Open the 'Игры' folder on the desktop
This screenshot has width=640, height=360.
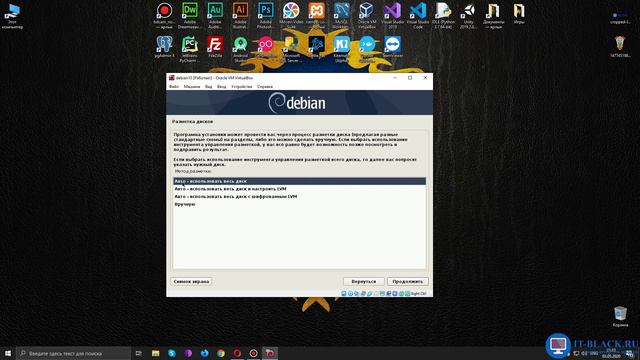point(519,13)
